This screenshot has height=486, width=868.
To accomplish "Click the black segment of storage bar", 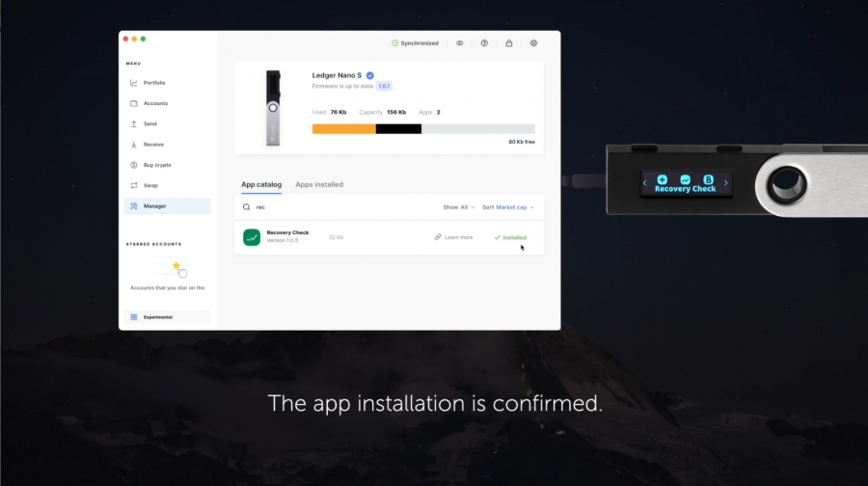I will [398, 129].
